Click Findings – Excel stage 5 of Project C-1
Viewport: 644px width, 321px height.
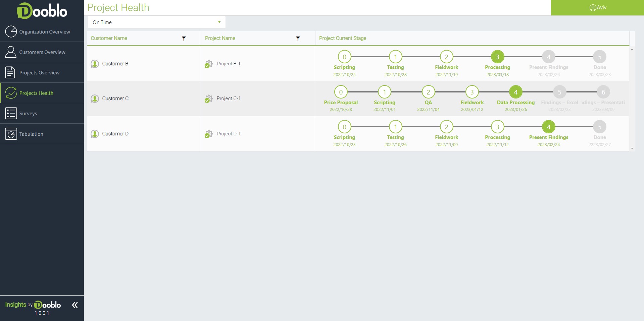(559, 92)
